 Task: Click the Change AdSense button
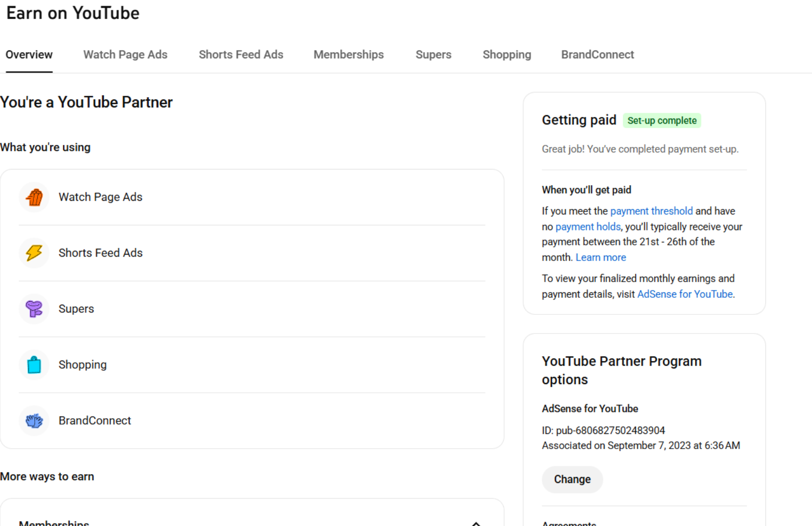(572, 479)
